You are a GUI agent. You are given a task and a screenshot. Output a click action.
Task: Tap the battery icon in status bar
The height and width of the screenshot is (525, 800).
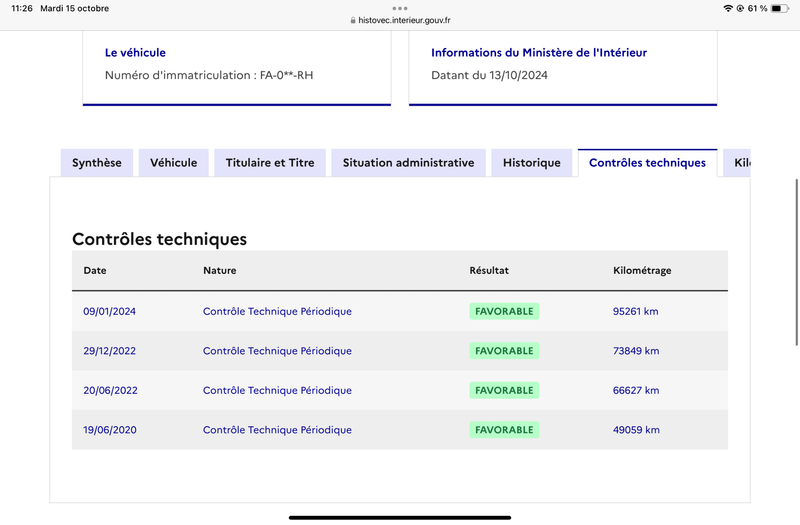click(780, 8)
